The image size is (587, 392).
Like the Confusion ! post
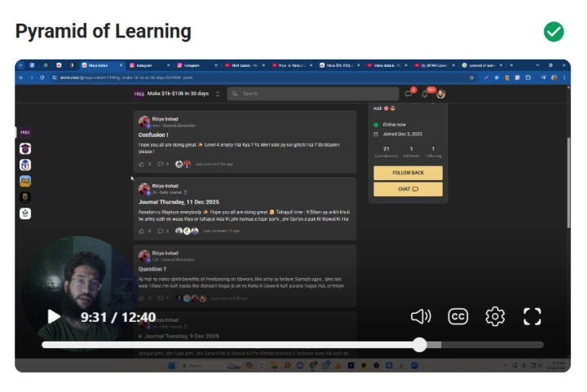pos(142,164)
